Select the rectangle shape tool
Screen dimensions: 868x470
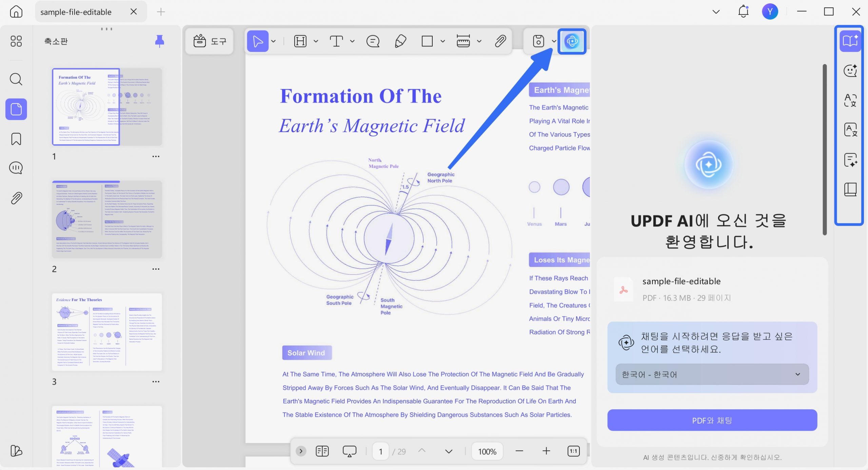point(427,41)
